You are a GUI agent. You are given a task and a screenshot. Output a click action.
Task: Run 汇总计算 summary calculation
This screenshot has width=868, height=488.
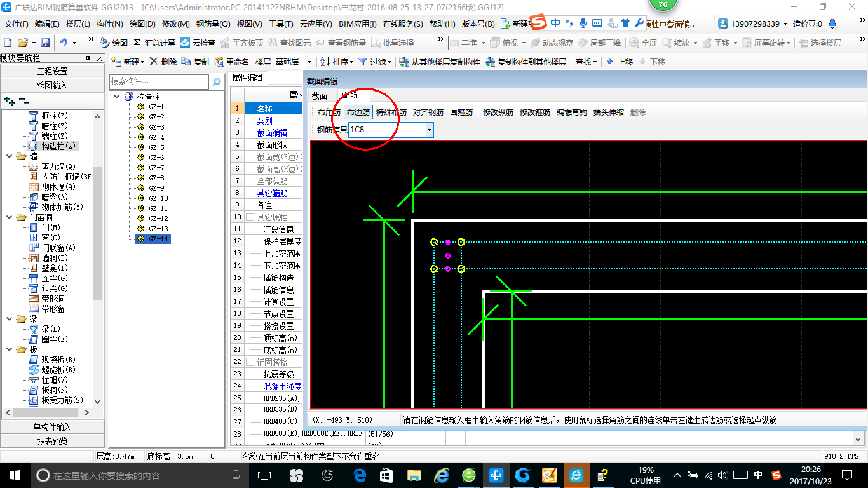click(x=154, y=43)
